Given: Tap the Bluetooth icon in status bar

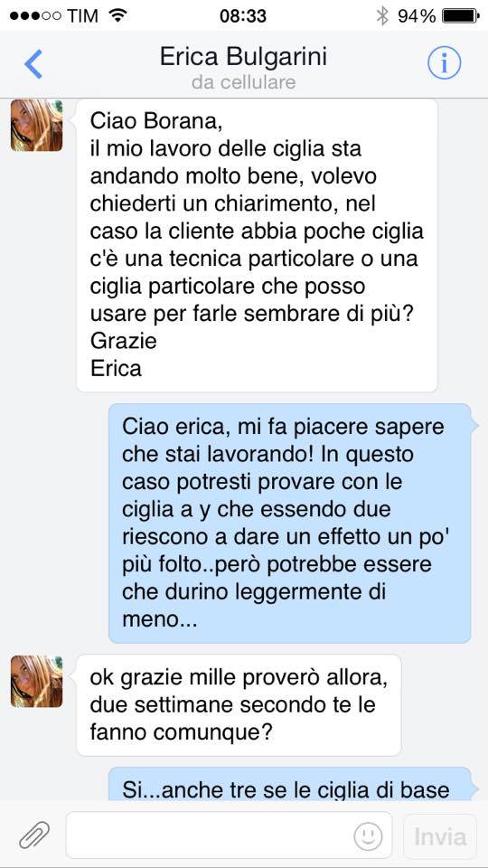Looking at the screenshot, I should (x=382, y=15).
